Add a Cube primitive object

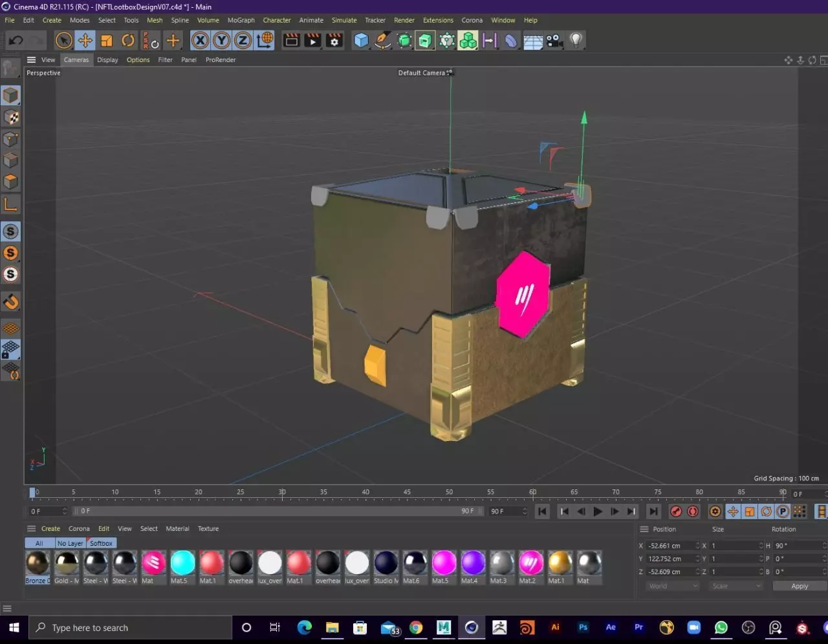[x=361, y=41]
